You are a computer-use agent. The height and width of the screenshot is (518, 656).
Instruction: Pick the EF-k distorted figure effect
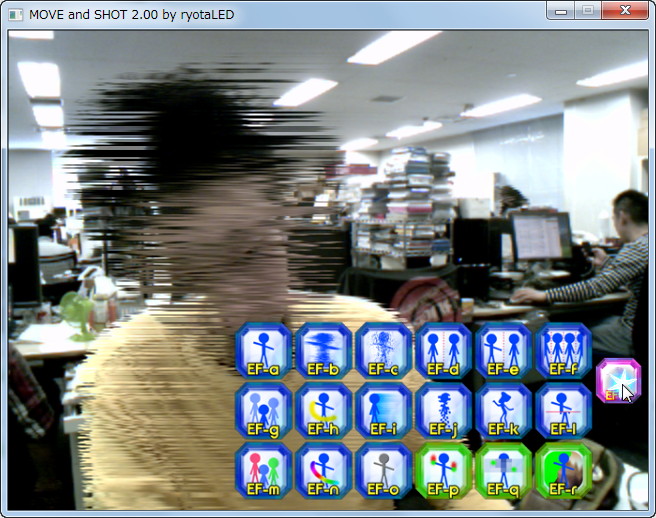503,411
